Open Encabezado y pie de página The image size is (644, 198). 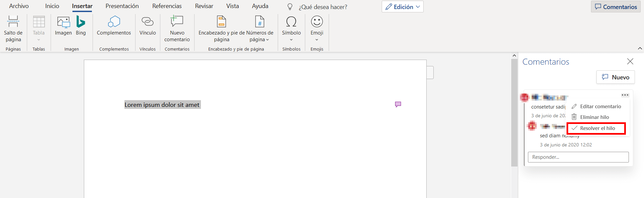[222, 29]
